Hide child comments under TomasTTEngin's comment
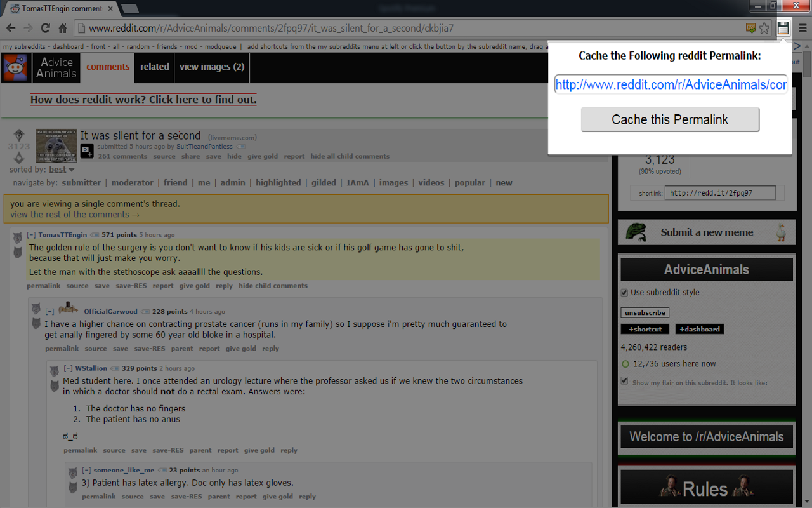Screen dimensions: 812x508 [273, 286]
